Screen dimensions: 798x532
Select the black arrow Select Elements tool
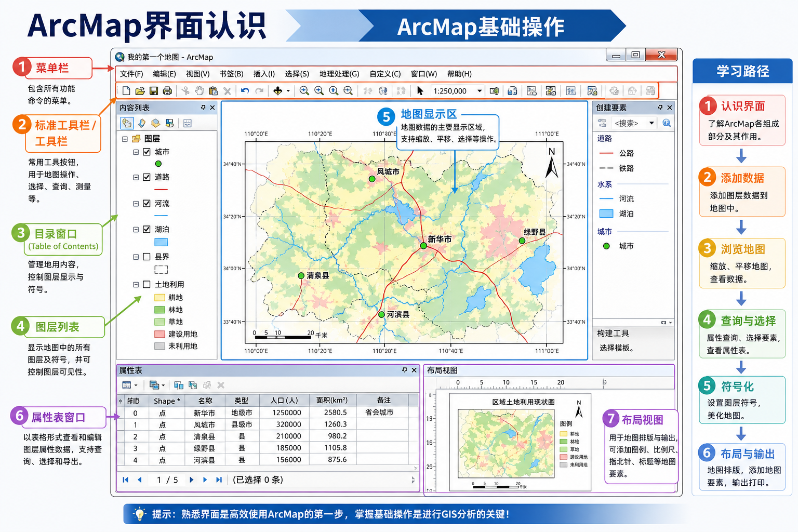click(420, 91)
